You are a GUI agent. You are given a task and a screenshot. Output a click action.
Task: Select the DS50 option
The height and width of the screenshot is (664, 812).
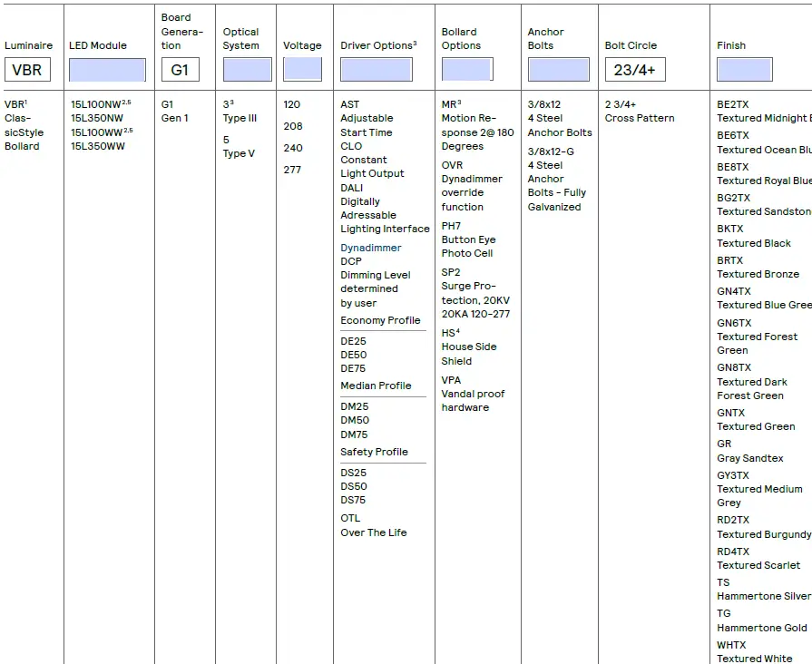(x=354, y=486)
